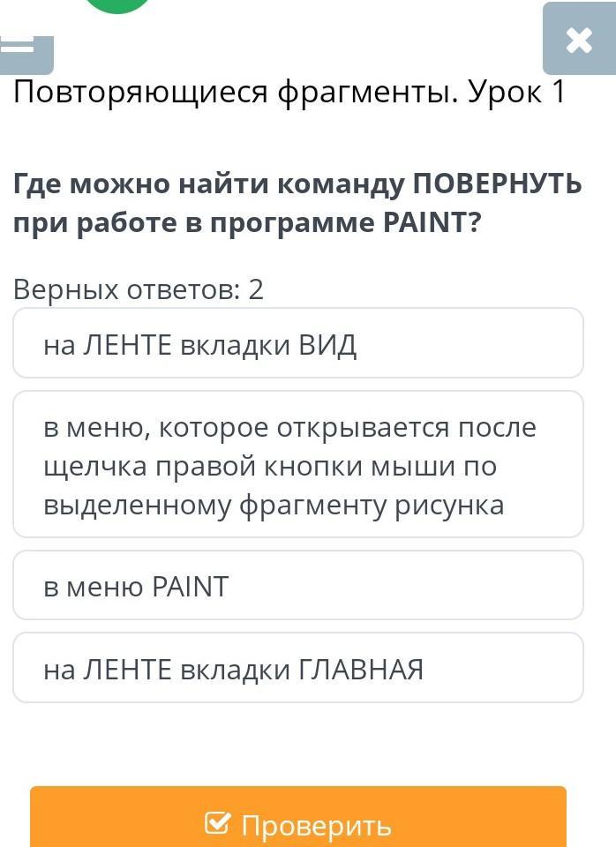The width and height of the screenshot is (616, 847).
Task: Click the checkmark icon inside Проверить
Action: (x=218, y=822)
